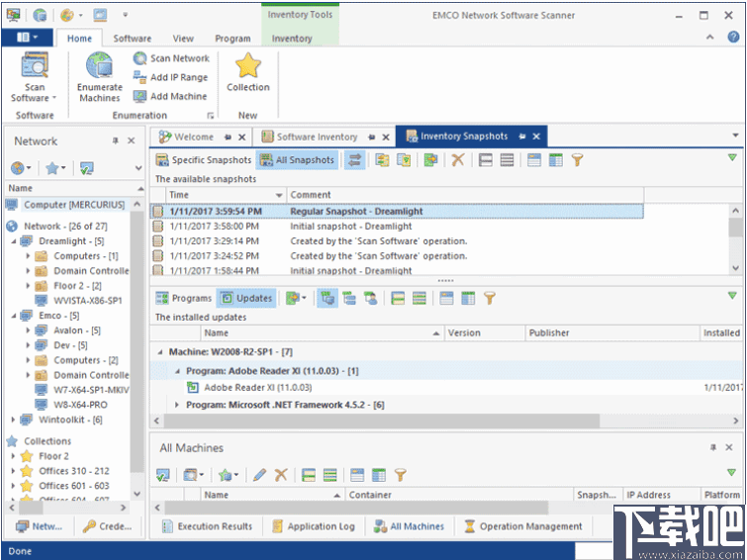Open the Program ribbon tab

point(233,39)
